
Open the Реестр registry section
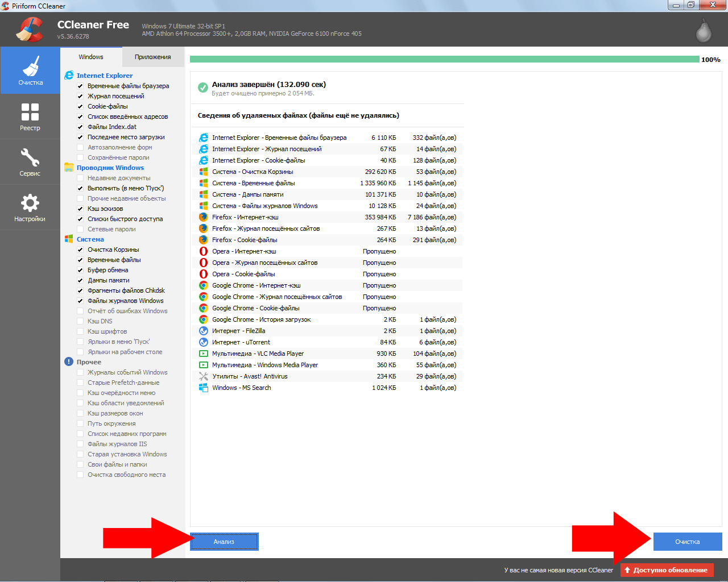30,117
